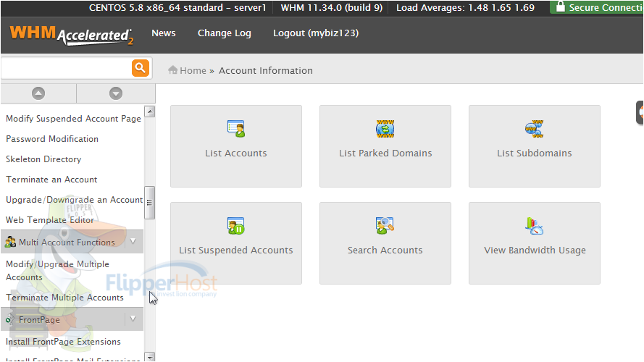
Task: Click the View Bandwidth Usage label text
Action: 535,251
